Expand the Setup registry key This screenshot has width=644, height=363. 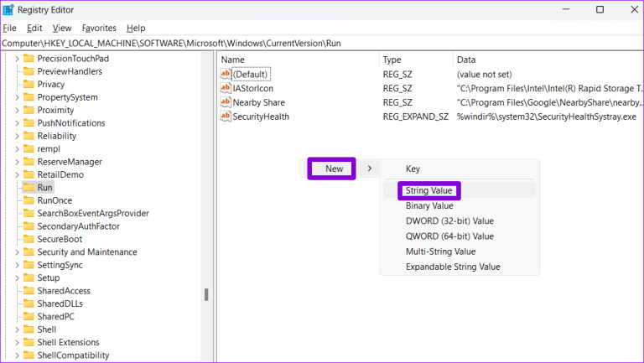17,277
